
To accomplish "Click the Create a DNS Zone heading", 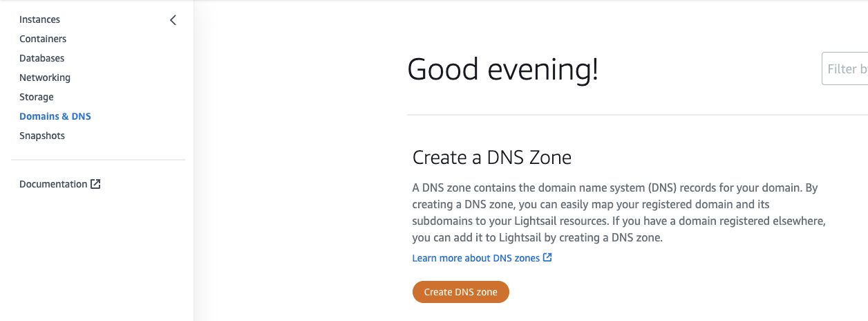I will [491, 158].
